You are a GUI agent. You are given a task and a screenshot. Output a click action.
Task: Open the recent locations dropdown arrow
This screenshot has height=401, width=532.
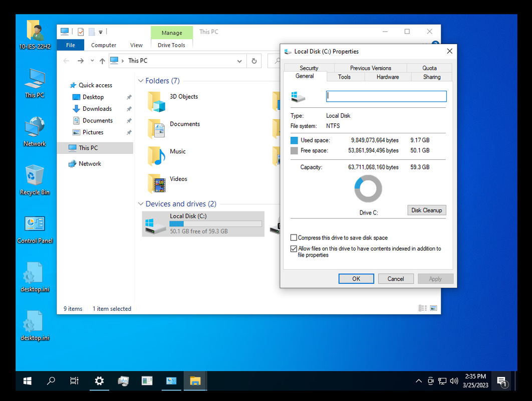pyautogui.click(x=92, y=61)
